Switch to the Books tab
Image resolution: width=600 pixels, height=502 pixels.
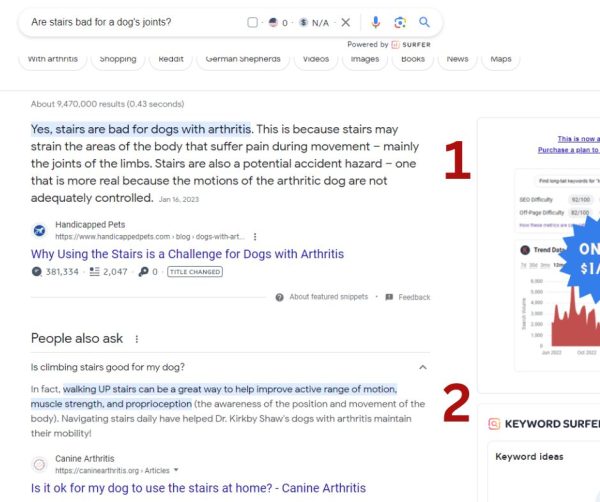(413, 59)
